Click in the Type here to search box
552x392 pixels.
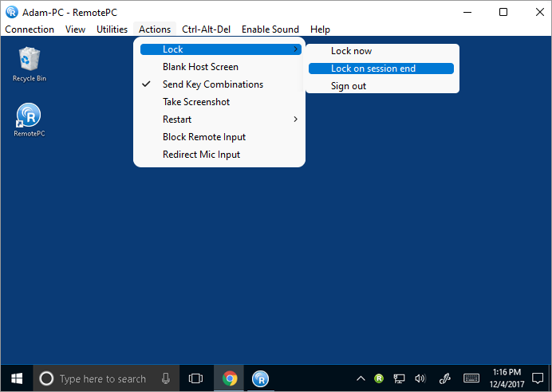pos(106,378)
